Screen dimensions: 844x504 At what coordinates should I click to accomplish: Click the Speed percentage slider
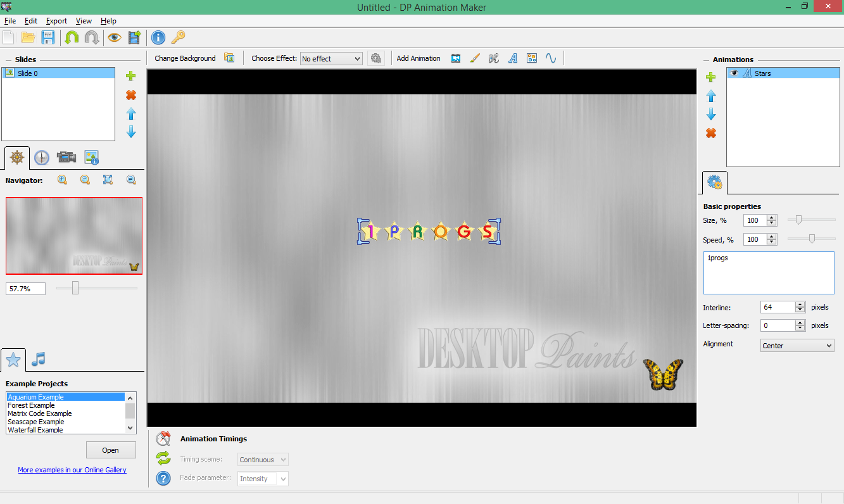coord(811,239)
